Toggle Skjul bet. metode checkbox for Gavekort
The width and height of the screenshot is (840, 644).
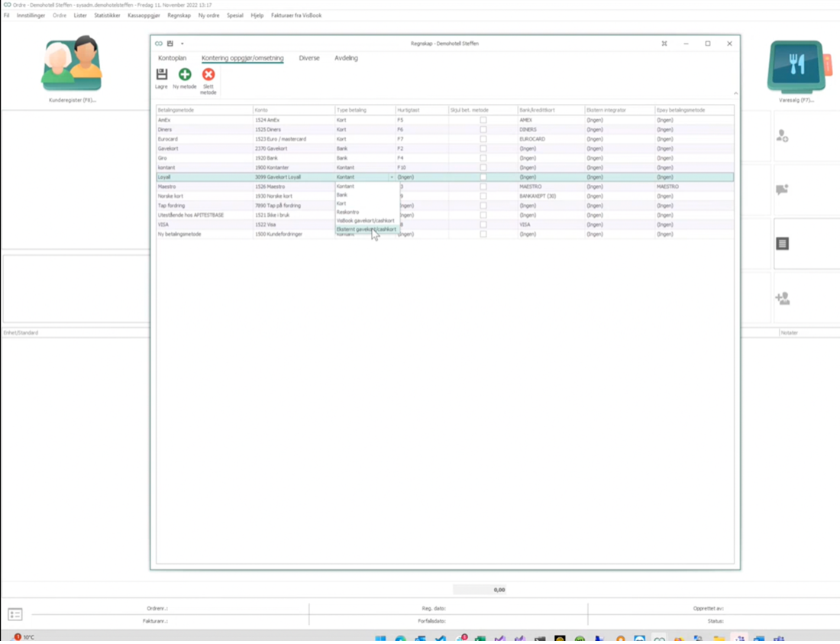click(x=483, y=148)
